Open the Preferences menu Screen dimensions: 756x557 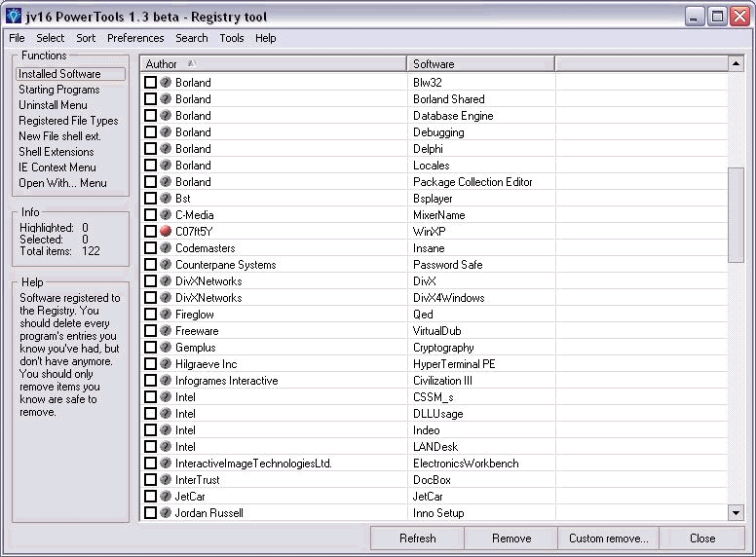coord(135,38)
